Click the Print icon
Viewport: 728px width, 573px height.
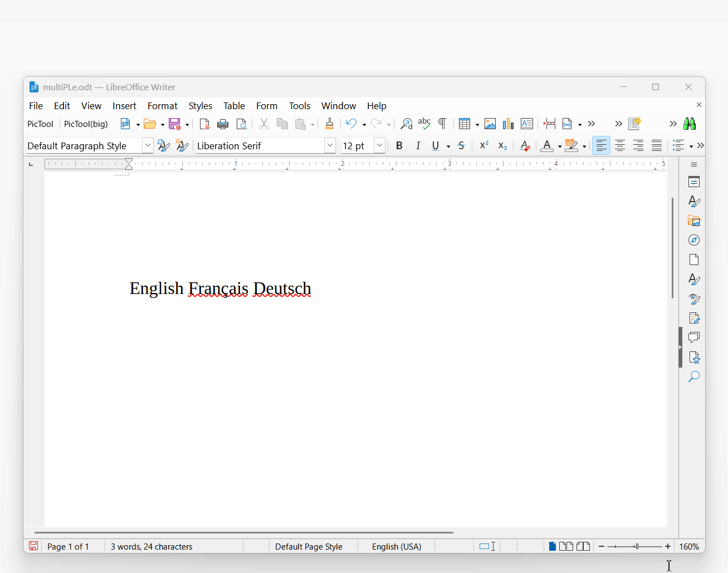tap(223, 124)
